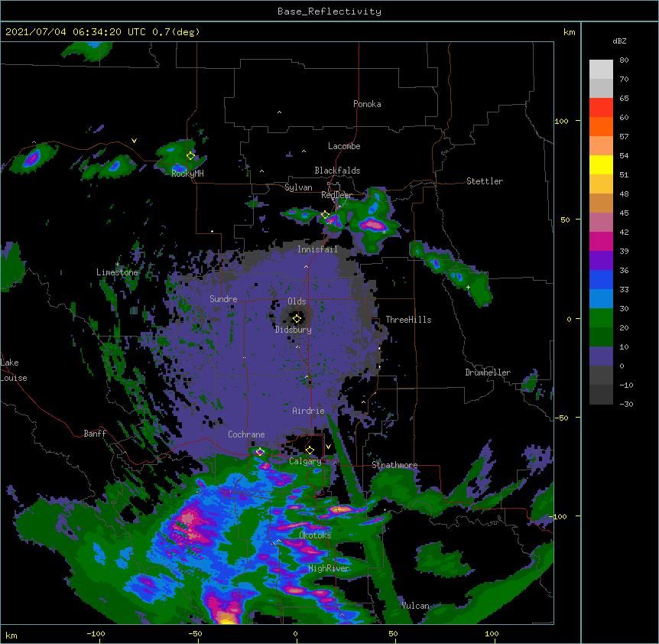Click the Sylvan label
Screen dimensions: 659x644
[x=298, y=187]
